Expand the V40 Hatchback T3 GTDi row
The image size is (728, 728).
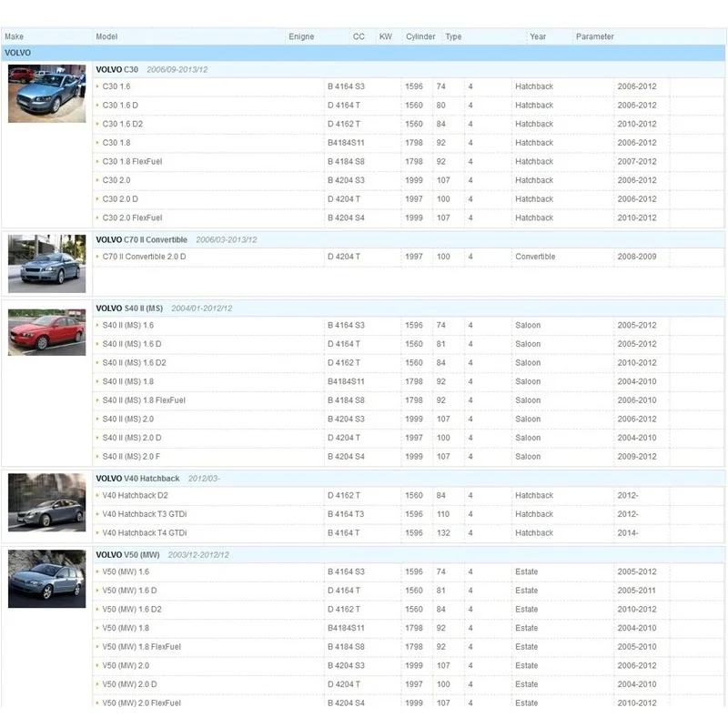(x=97, y=514)
